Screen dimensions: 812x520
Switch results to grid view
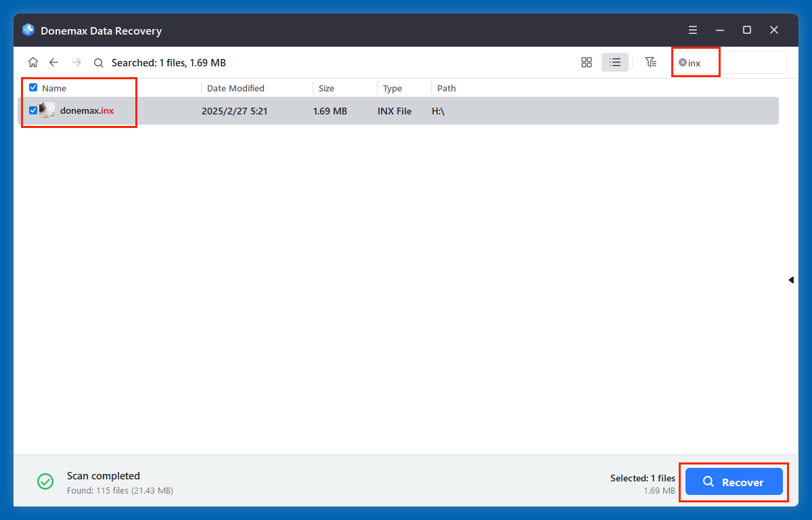(x=586, y=62)
